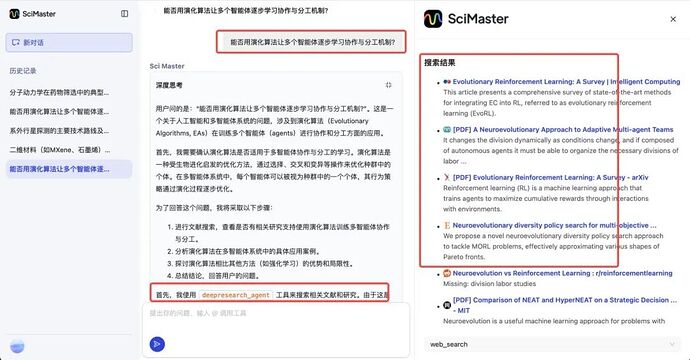
Task: Click the Reddit favicon beside Neuroevolution result
Action: [x=447, y=273]
